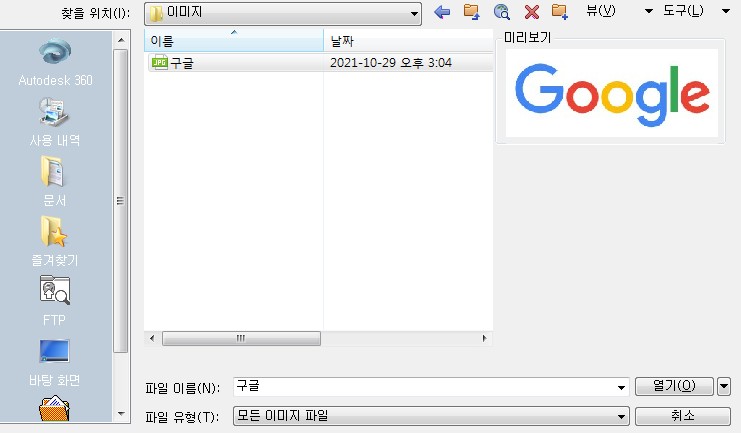Open the 뷰(V) menu
Screen dimensions: 741x433
click(x=601, y=10)
